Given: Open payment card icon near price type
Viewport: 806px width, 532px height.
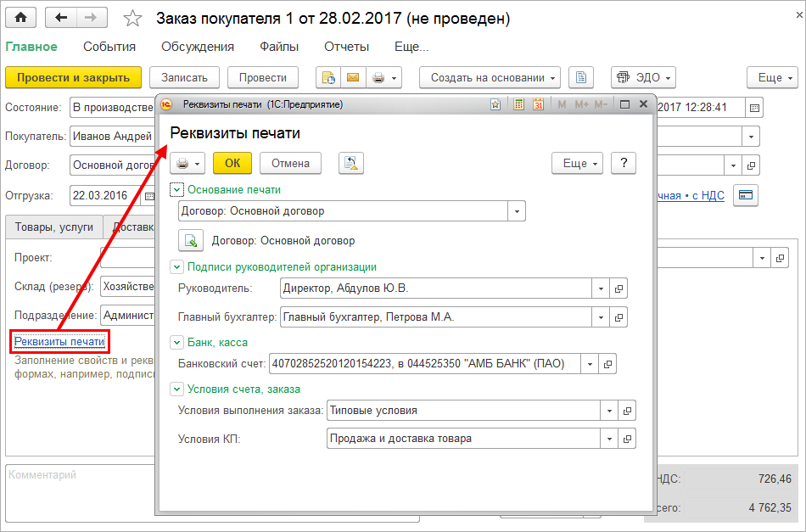Looking at the screenshot, I should coord(746,195).
